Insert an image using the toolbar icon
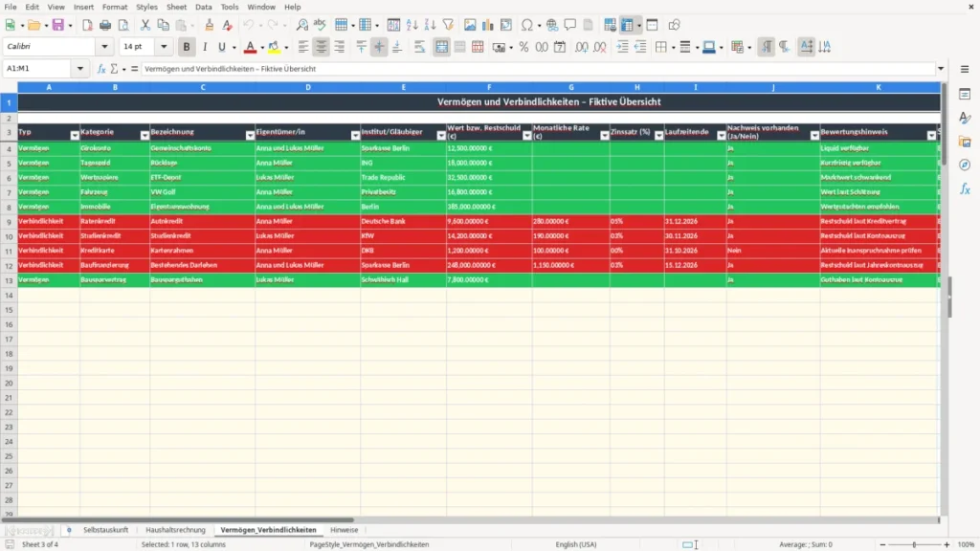980x551 pixels. pos(470,25)
